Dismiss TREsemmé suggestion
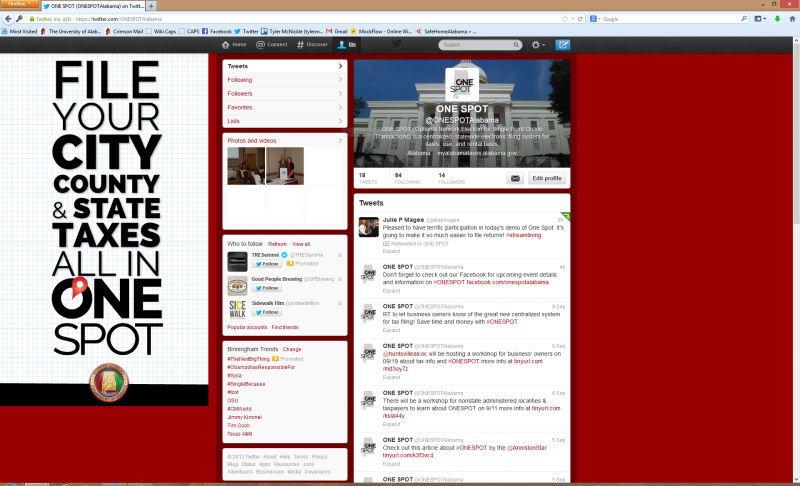This screenshot has width=800, height=486. pos(340,255)
